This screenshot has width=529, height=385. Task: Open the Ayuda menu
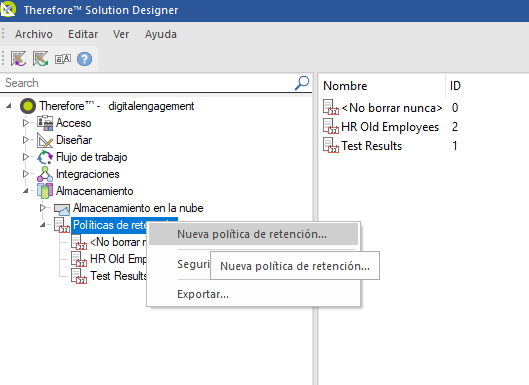pyautogui.click(x=161, y=34)
